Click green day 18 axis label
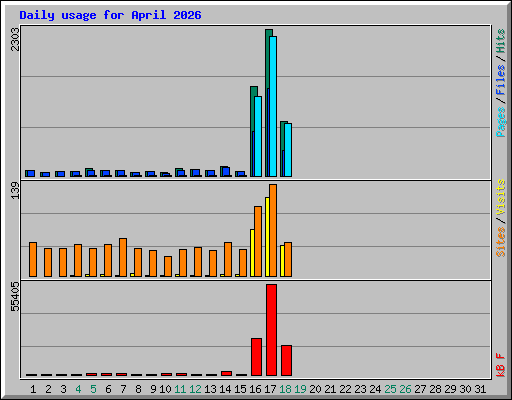This screenshot has height=400, width=512. pyautogui.click(x=285, y=389)
